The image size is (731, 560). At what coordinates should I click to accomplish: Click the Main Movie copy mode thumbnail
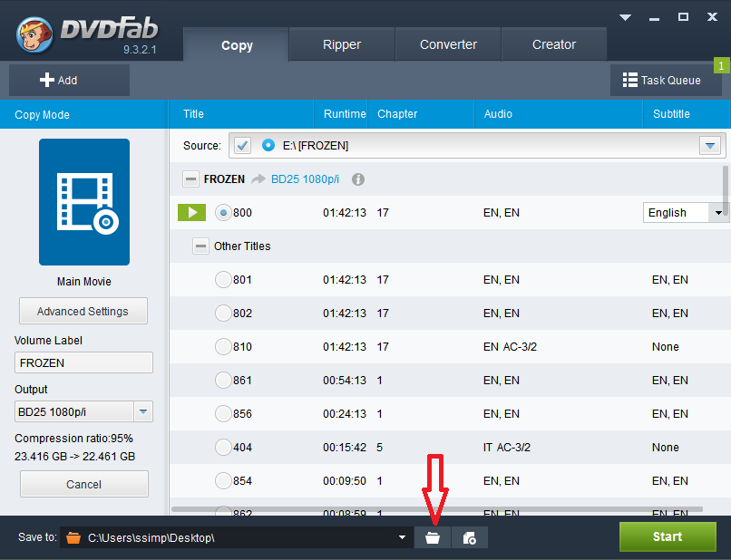click(x=84, y=202)
